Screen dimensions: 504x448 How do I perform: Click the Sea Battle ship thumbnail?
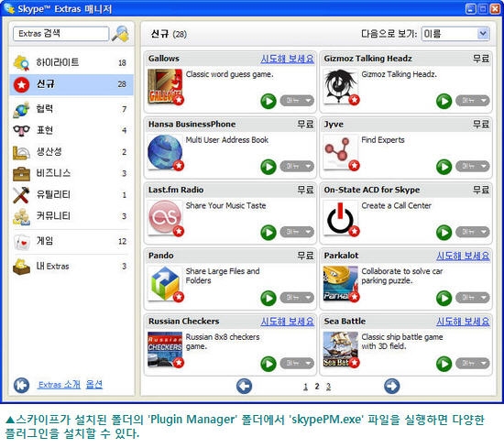click(340, 349)
